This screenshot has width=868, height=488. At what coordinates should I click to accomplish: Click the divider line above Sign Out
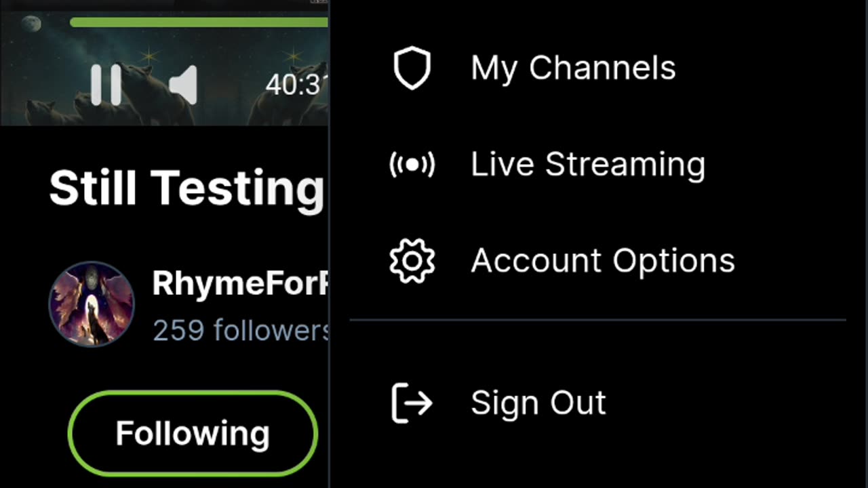tap(597, 319)
